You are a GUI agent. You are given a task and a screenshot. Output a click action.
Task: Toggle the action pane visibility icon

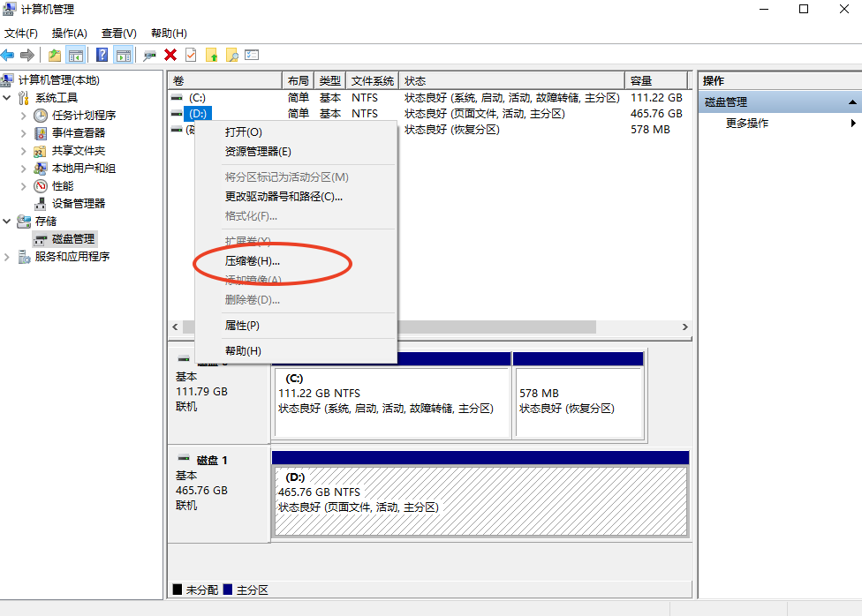click(x=124, y=55)
